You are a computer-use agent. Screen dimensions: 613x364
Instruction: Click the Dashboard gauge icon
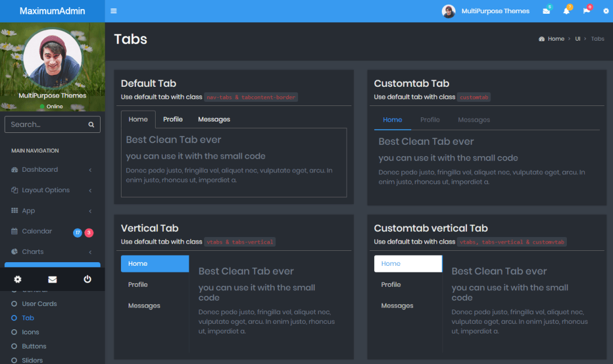[x=14, y=169]
